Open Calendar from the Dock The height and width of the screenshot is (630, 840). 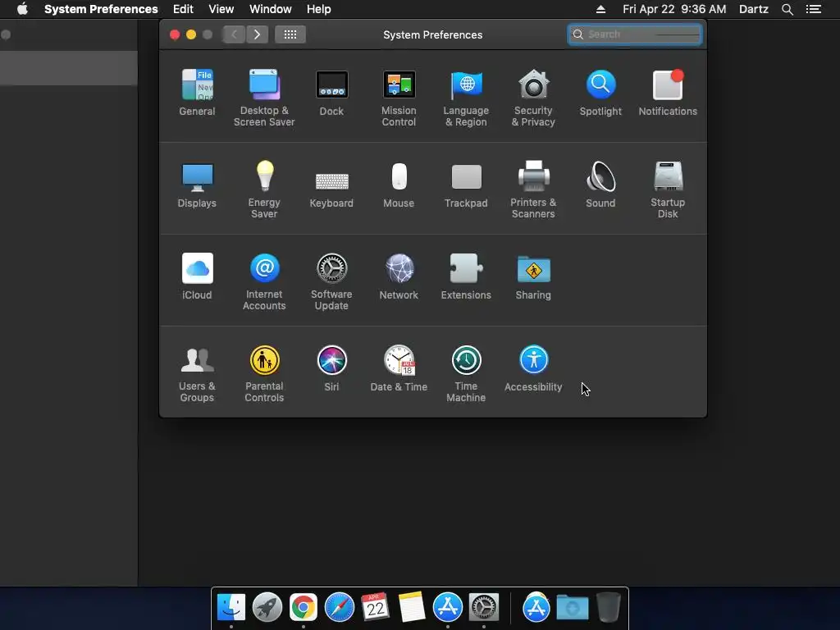coord(375,607)
